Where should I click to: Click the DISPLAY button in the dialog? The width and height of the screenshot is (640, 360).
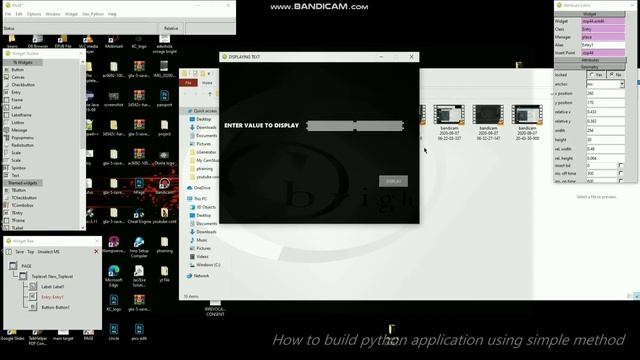tap(393, 181)
